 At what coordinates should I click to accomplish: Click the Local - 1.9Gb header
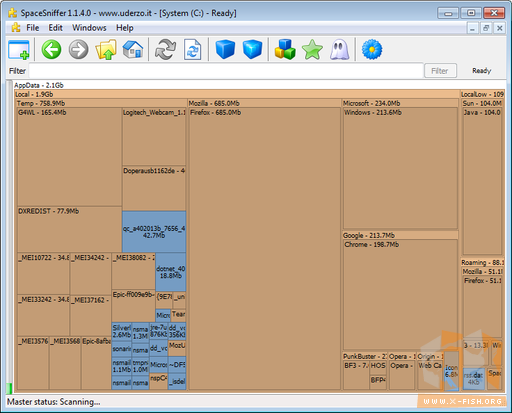237,94
